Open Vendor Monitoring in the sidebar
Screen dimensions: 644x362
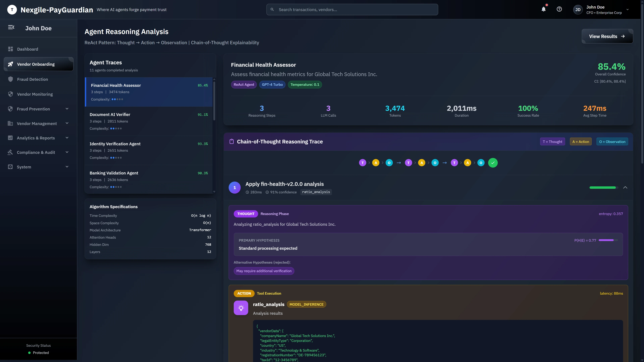click(x=35, y=94)
